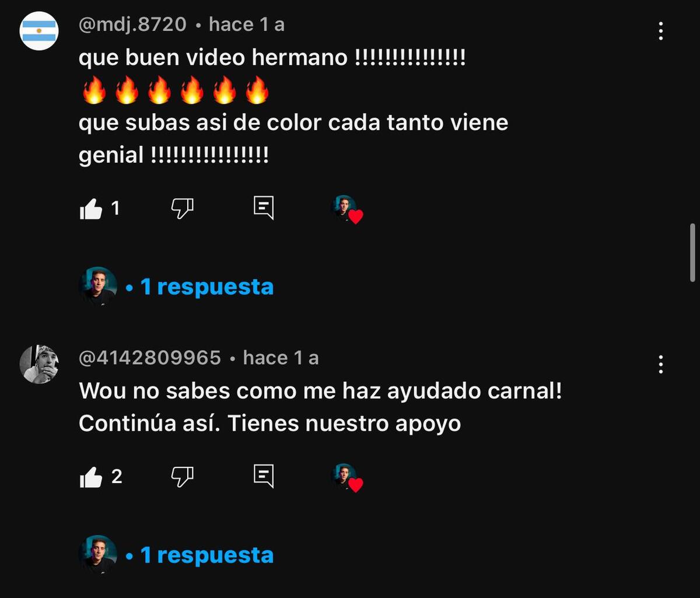Open options menu for @mdj.8720 comment
The width and height of the screenshot is (700, 598).
[660, 31]
